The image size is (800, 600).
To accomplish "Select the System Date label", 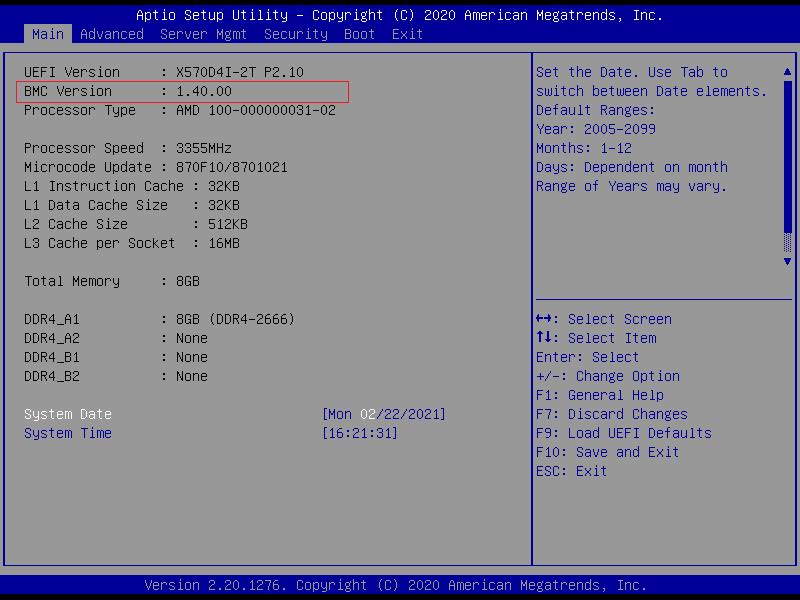I will (68, 414).
